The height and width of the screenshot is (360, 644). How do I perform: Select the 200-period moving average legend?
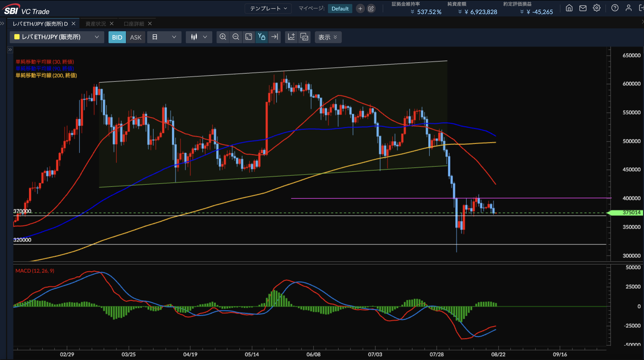coord(46,75)
